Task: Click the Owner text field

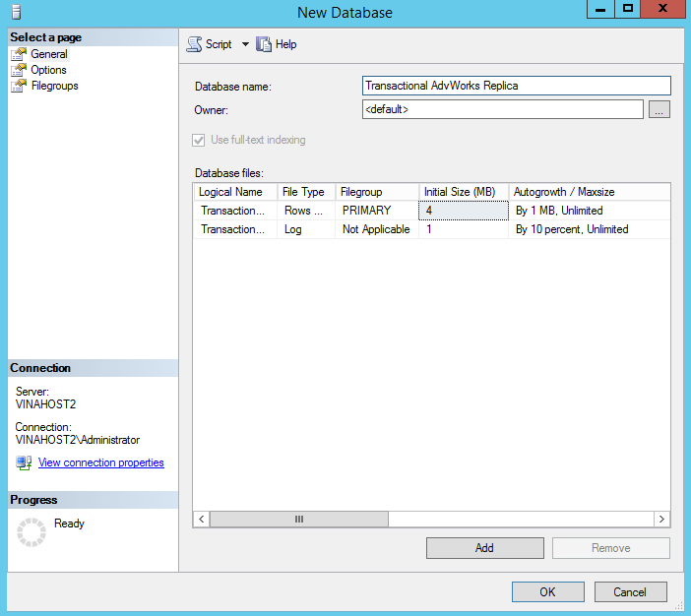Action: tap(502, 110)
